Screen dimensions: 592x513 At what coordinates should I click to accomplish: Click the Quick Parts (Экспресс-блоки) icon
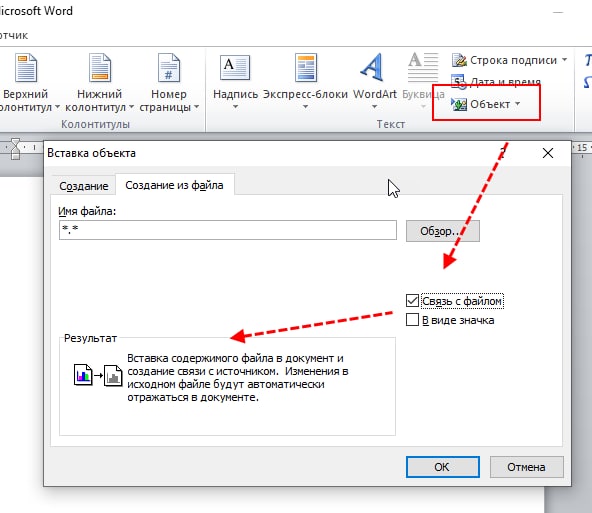[305, 68]
